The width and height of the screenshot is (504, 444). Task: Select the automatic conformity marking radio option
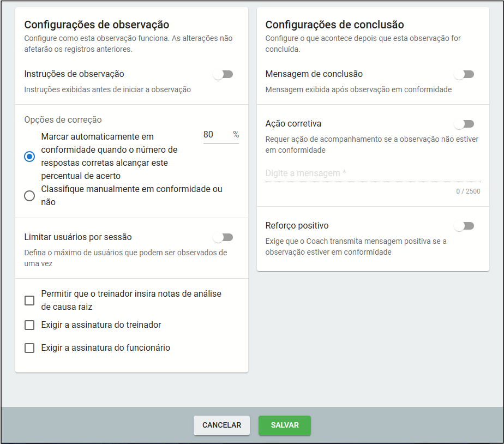click(29, 157)
